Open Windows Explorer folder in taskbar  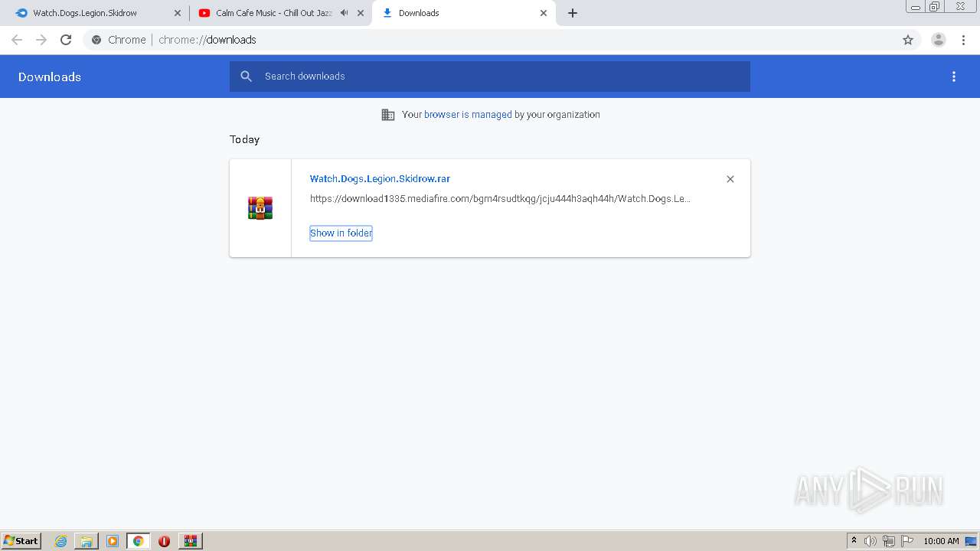pyautogui.click(x=87, y=541)
